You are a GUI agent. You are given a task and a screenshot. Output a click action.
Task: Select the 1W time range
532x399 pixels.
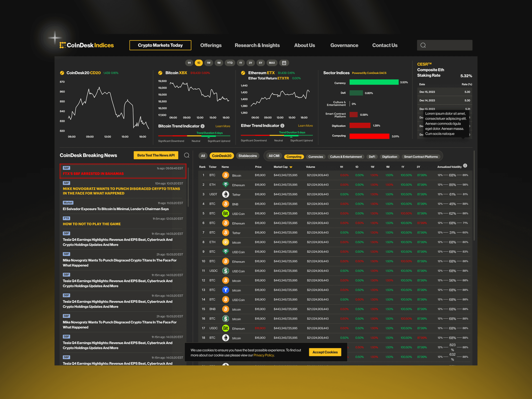[209, 63]
